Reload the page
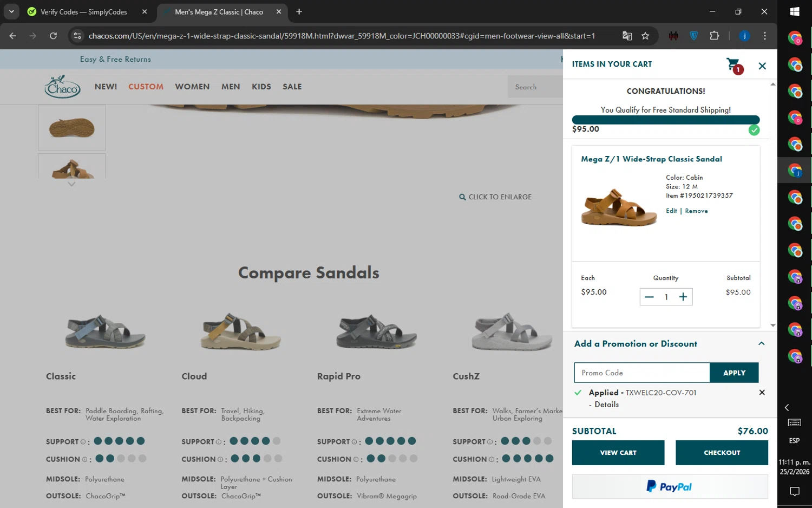Screen dimensions: 812x508 [x=53, y=36]
